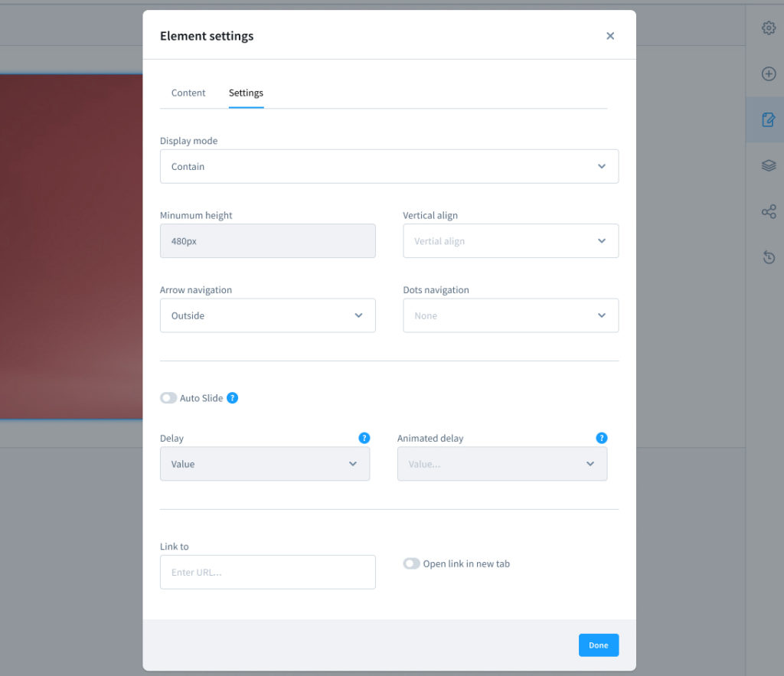Click the help icon next to Auto Slide
The height and width of the screenshot is (676, 784).
(x=232, y=397)
